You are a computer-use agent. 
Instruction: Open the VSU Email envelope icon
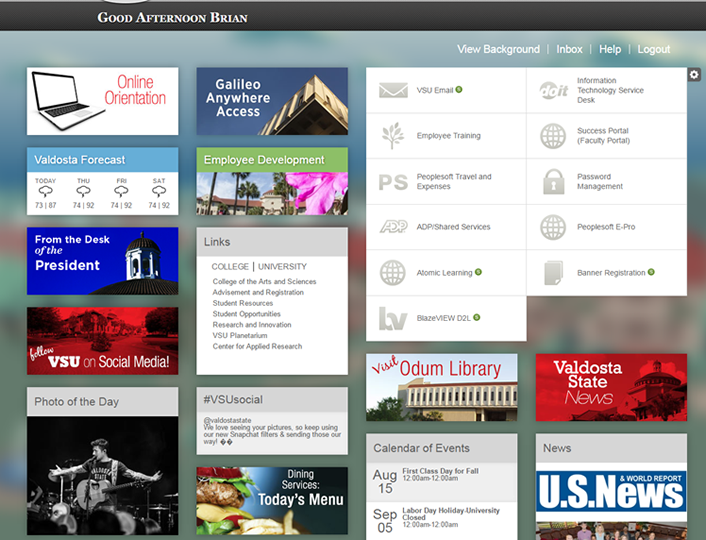(393, 90)
